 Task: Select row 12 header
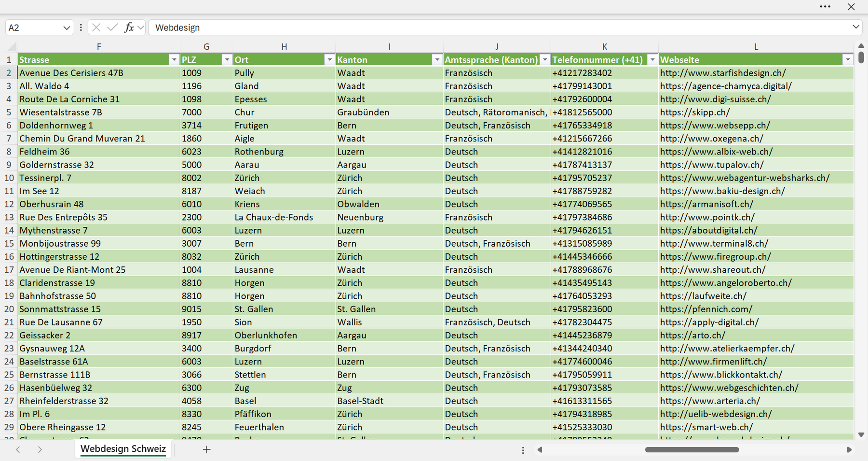coord(9,204)
